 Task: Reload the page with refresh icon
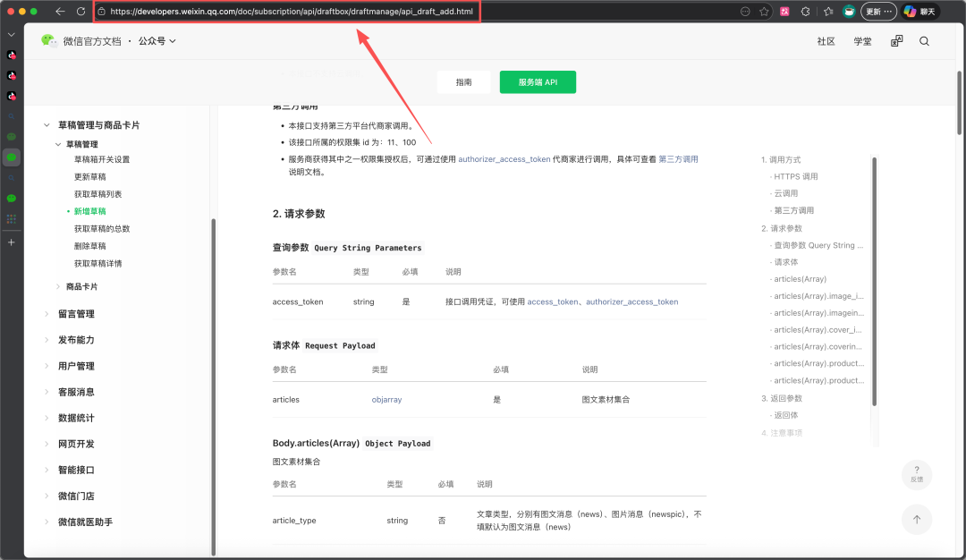tap(80, 11)
